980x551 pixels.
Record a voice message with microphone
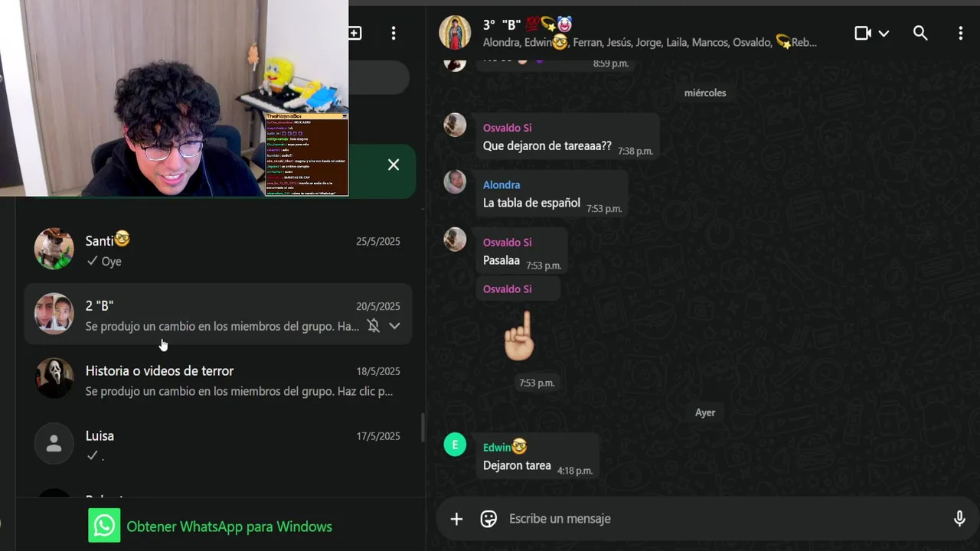coord(959,519)
